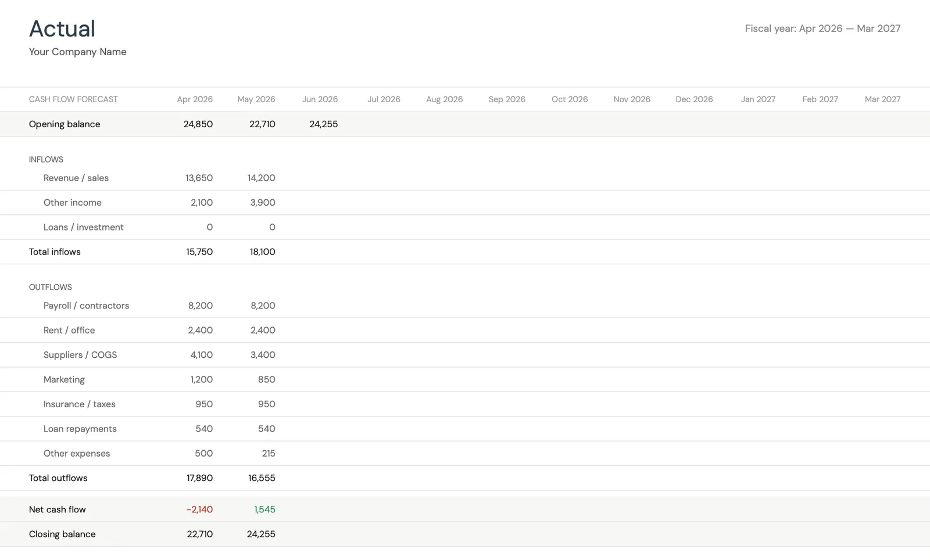The width and height of the screenshot is (930, 560).
Task: Select the Your Company Name label
Action: coord(77,52)
